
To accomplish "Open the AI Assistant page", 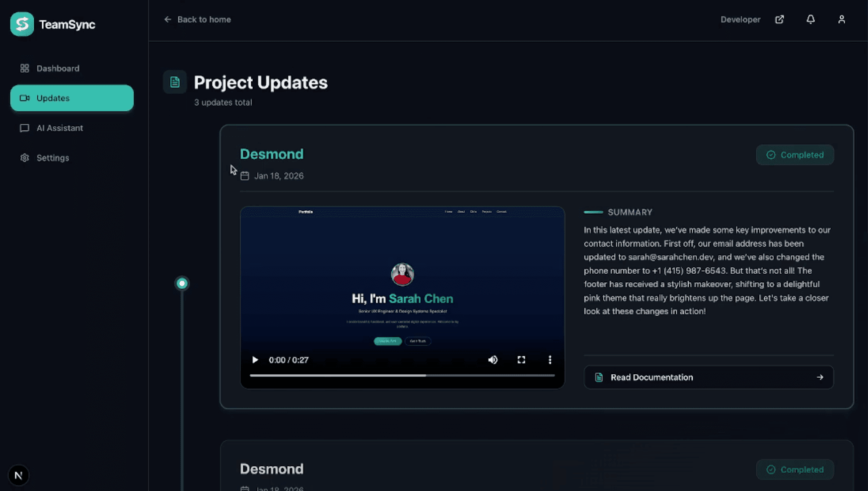I will 60,128.
